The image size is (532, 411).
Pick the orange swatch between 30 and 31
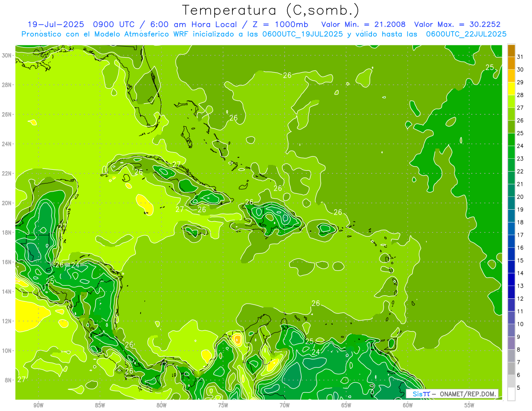pyautogui.click(x=511, y=63)
